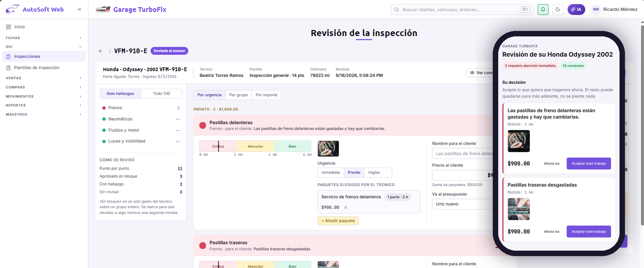This screenshot has width=644, height=268.
Task: Set urgency to Inmediata
Action: pos(331,173)
